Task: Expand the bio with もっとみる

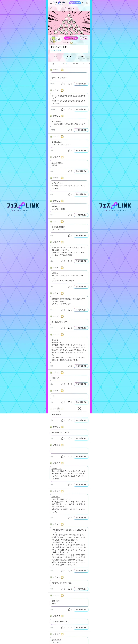Action: pyautogui.click(x=56, y=50)
